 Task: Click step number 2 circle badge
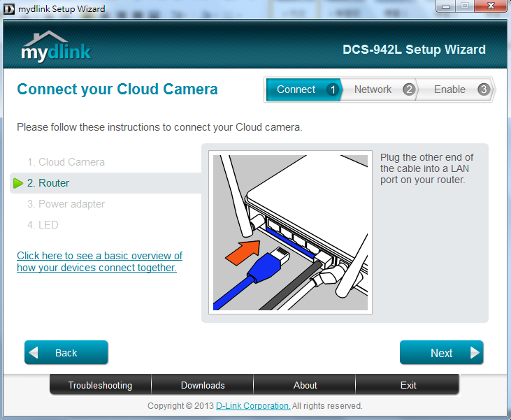click(409, 89)
